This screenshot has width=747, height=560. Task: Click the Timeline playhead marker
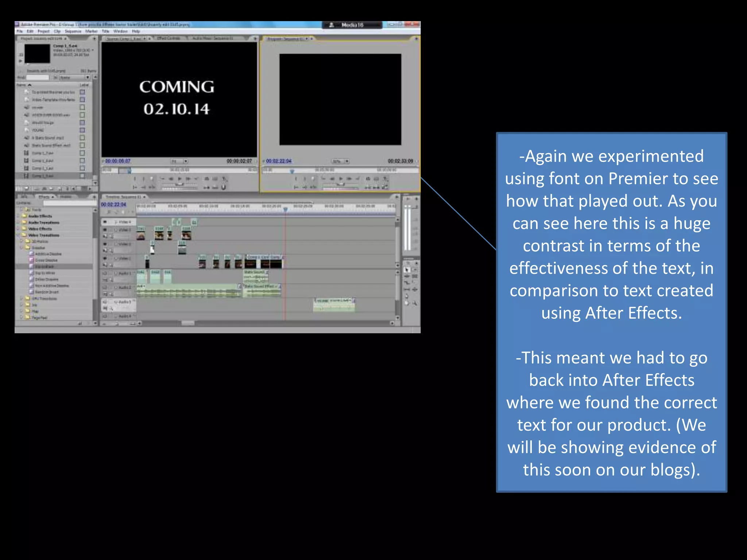pos(286,209)
